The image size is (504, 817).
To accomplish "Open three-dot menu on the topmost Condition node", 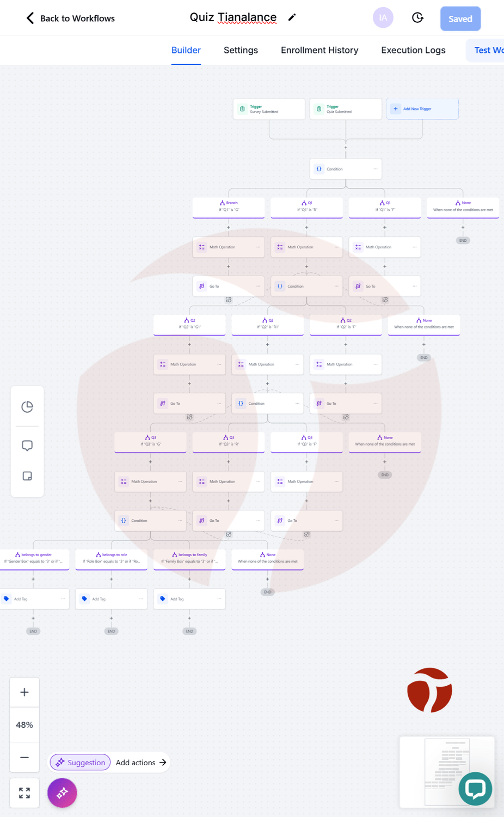I will pos(376,169).
